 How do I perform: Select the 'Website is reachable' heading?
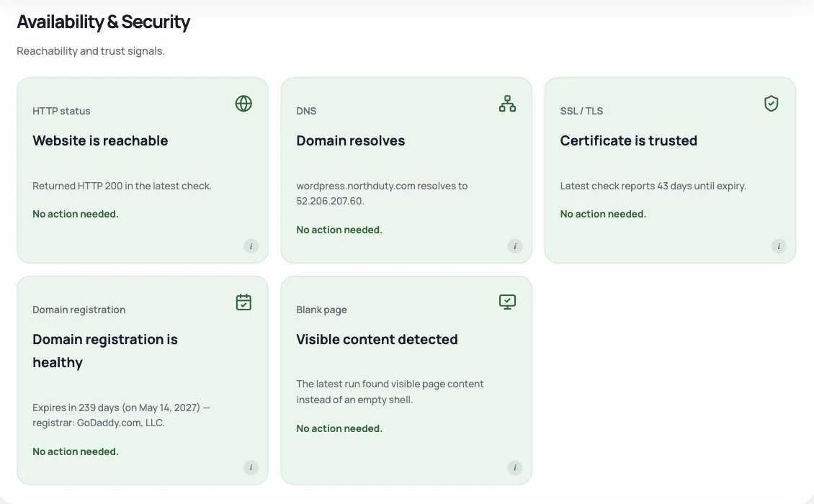100,140
